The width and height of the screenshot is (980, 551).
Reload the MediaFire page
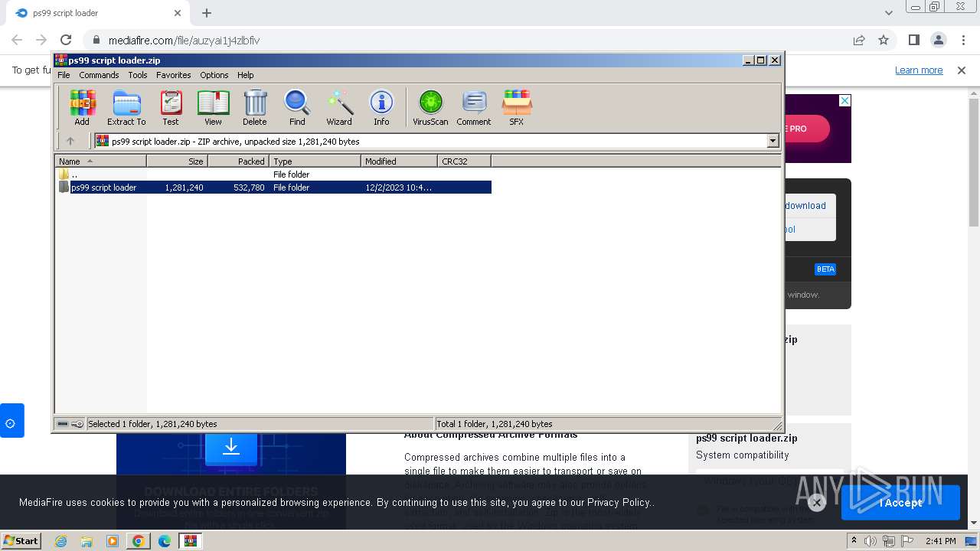click(x=66, y=40)
